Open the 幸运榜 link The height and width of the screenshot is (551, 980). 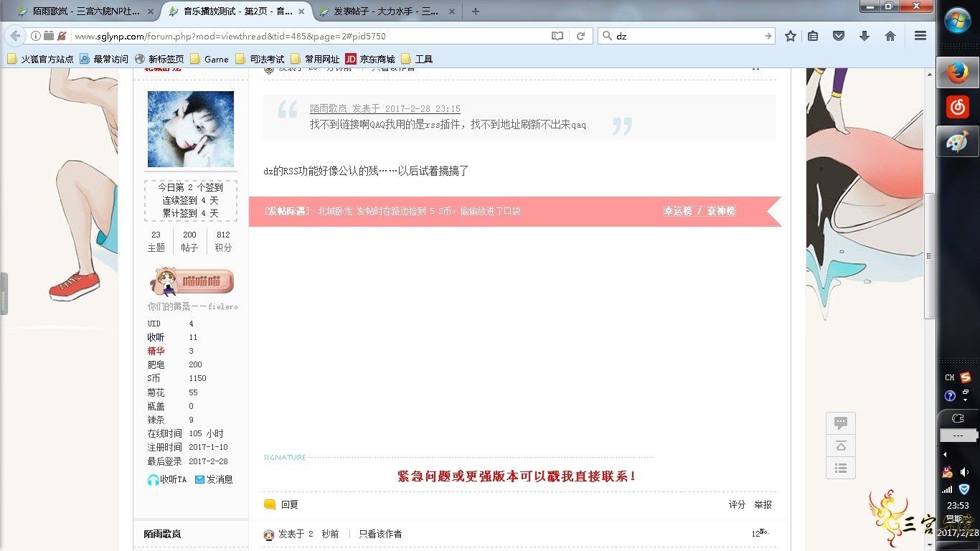(677, 211)
